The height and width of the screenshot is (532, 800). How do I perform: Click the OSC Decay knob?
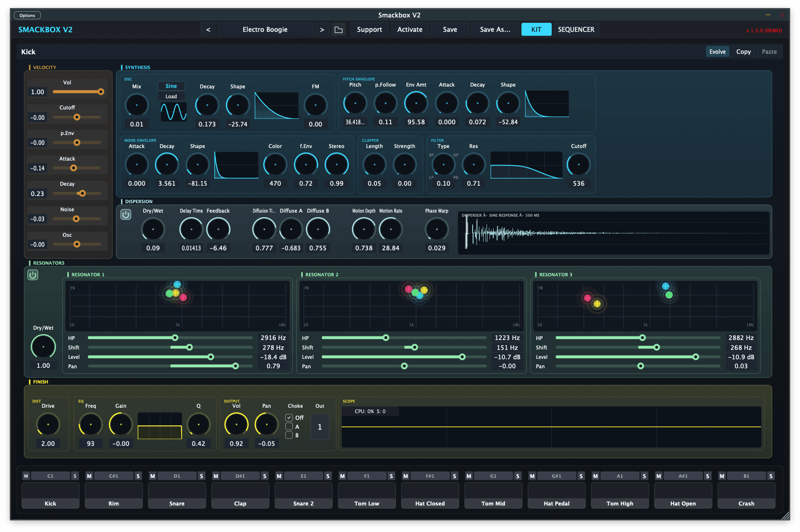click(207, 105)
